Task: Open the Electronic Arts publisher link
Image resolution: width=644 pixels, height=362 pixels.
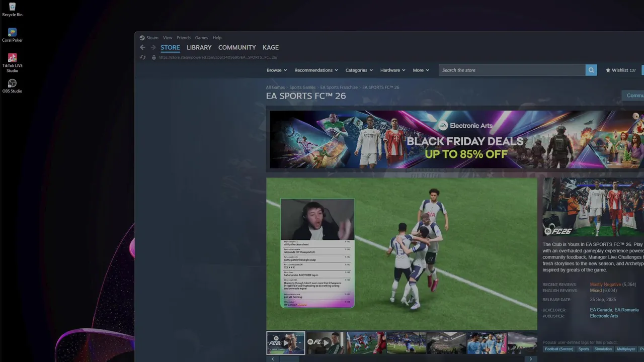Action: point(604,316)
